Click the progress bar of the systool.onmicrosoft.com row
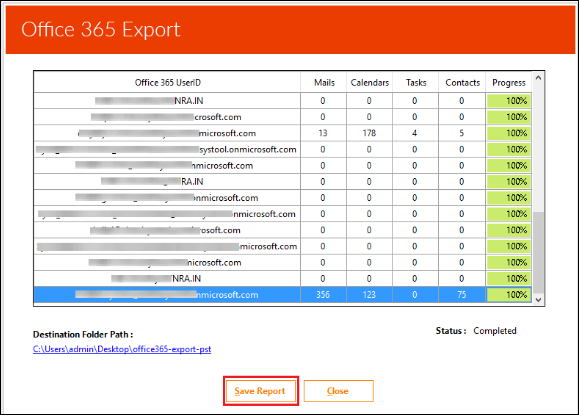 [509, 150]
